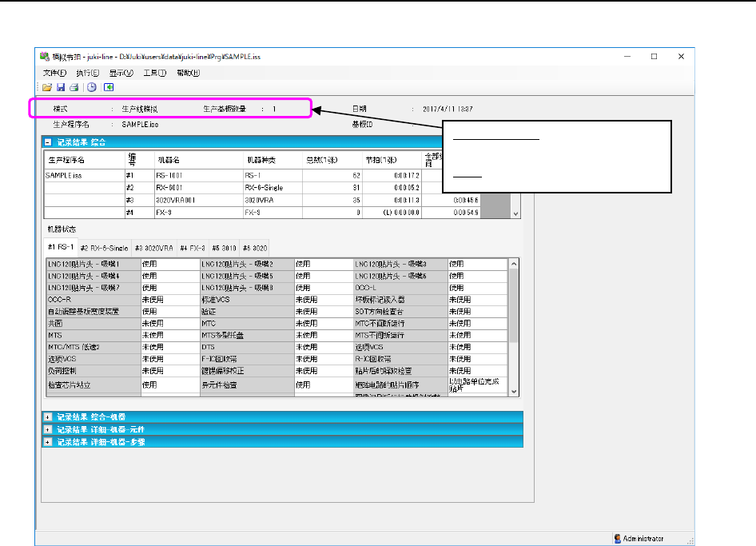Click the print icon in toolbar

click(73, 87)
